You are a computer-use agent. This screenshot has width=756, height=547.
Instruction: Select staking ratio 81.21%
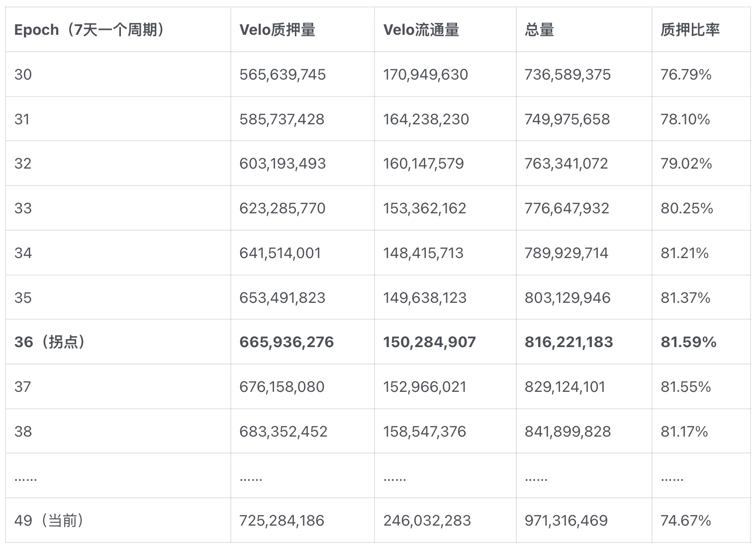tap(684, 253)
